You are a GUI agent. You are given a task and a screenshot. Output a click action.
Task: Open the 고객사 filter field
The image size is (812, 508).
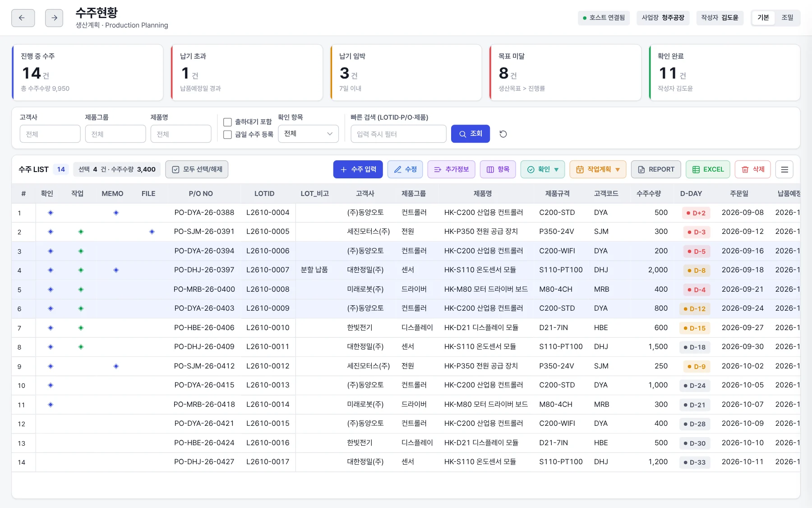point(50,134)
